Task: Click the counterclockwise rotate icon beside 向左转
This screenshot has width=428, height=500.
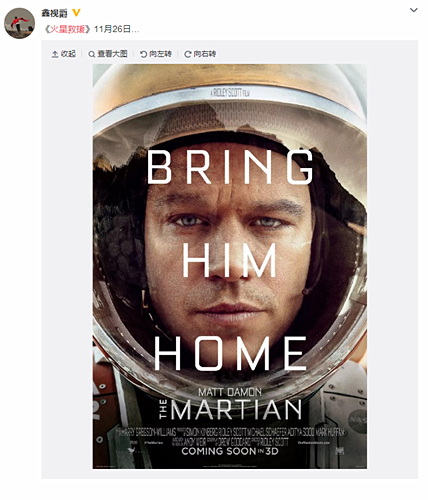Action: pyautogui.click(x=143, y=54)
